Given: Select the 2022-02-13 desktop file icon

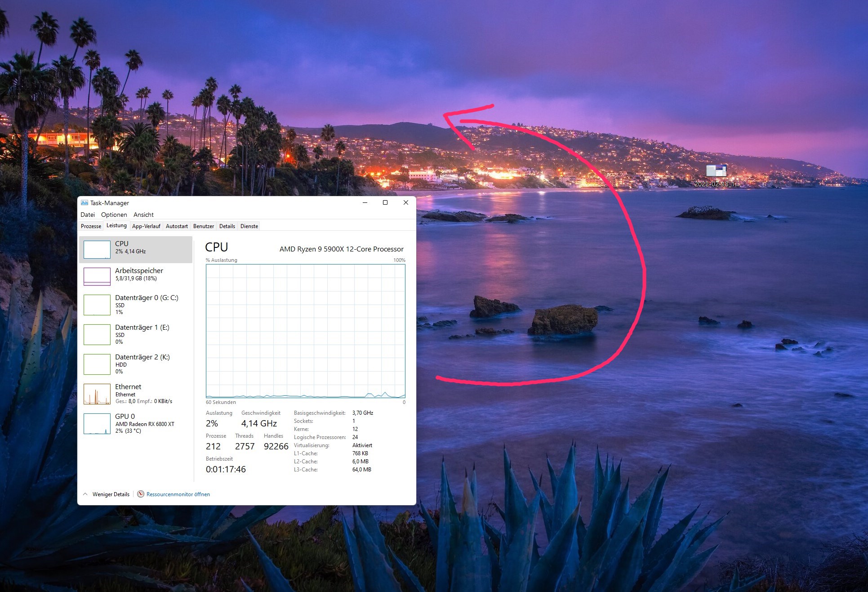Looking at the screenshot, I should tap(717, 175).
